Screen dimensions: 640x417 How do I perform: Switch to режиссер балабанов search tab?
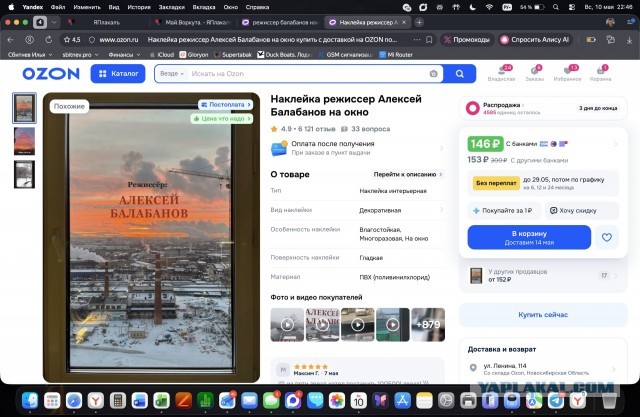tap(280, 22)
